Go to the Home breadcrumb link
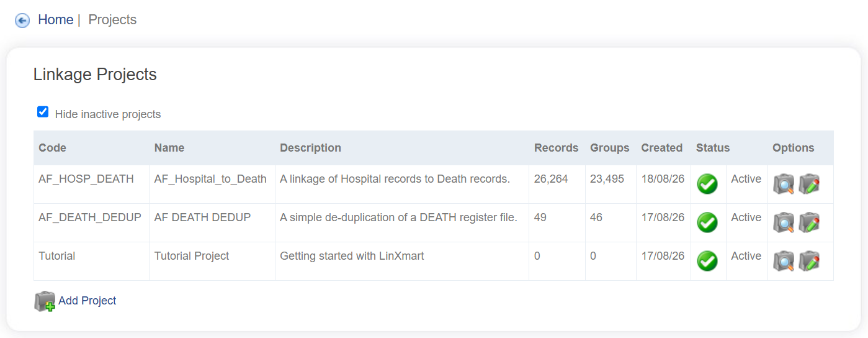This screenshot has width=868, height=338. click(56, 20)
